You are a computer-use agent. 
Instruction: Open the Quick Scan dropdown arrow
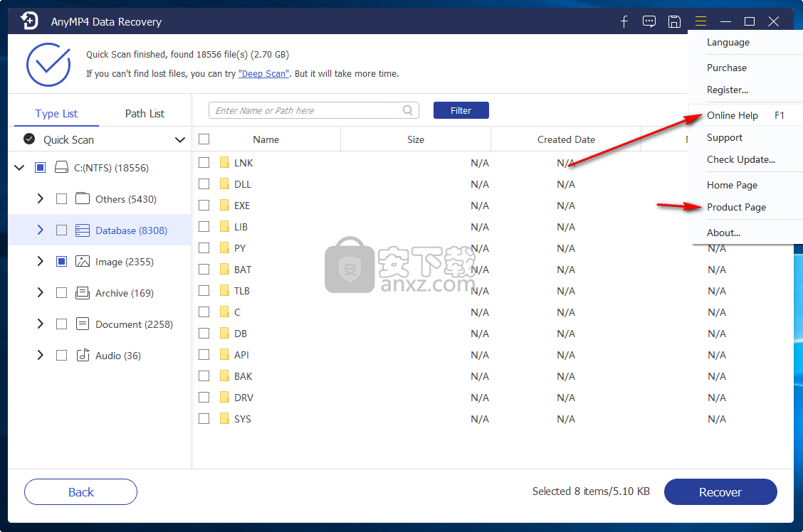click(x=179, y=140)
